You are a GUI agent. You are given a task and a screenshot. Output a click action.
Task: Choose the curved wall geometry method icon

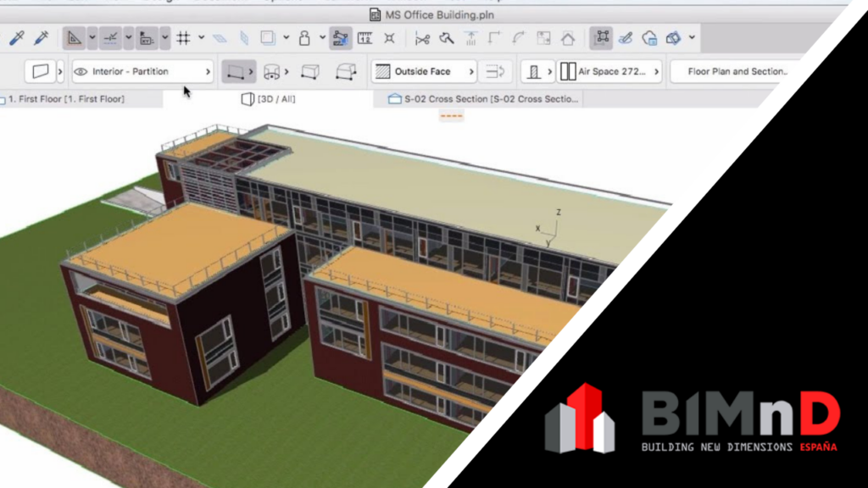[273, 72]
